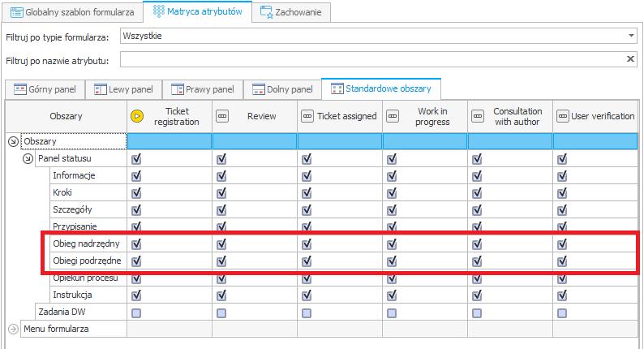Screen dimensions: 644x349
Task: Click the step icon next to Review
Action: (x=222, y=116)
